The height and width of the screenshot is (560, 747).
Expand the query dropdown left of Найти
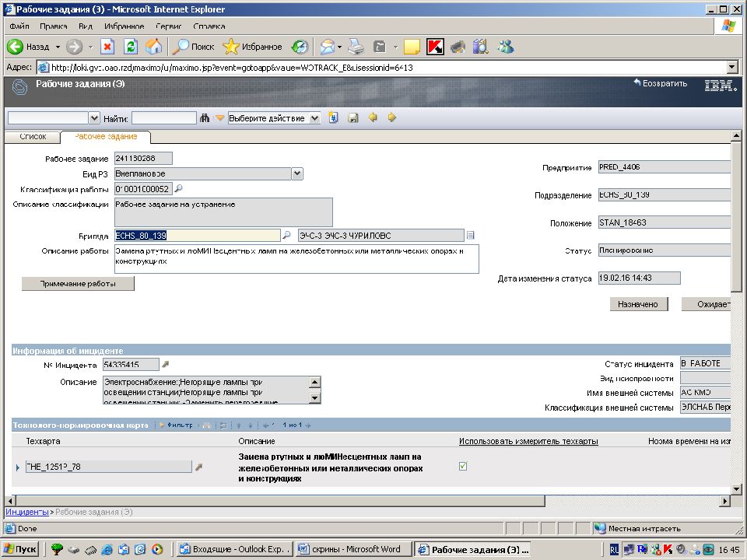(x=94, y=118)
